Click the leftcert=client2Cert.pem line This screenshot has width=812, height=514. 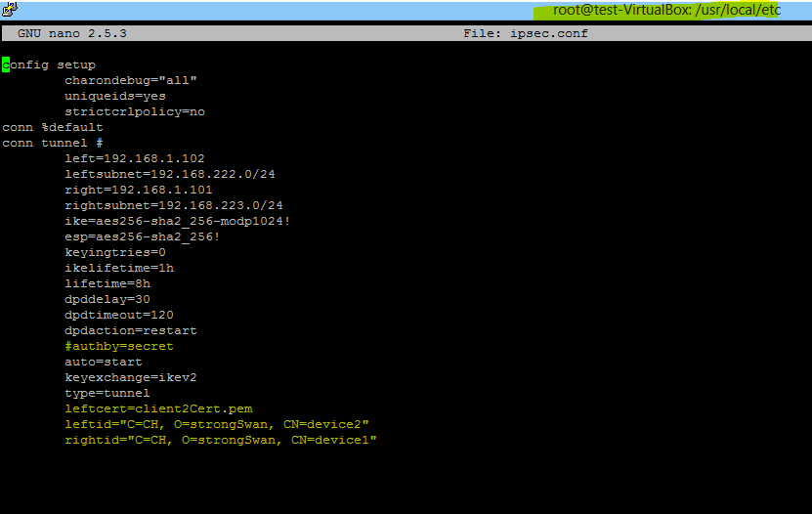158,408
